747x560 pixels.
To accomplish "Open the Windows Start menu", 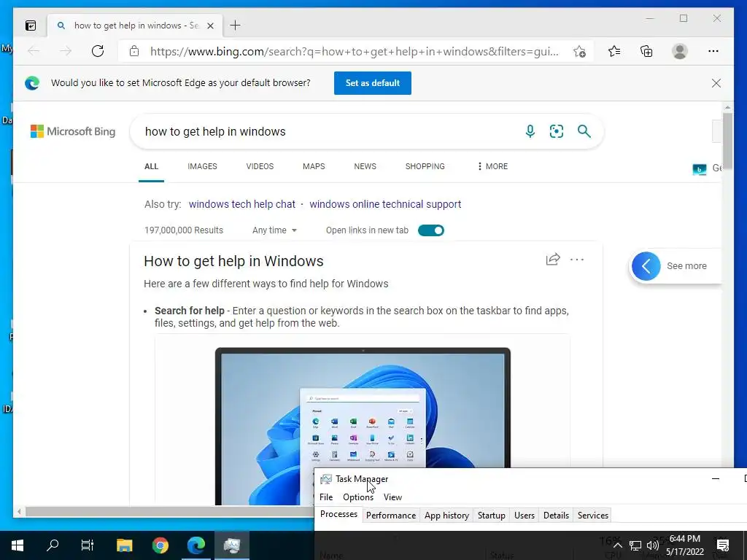I will [18, 545].
